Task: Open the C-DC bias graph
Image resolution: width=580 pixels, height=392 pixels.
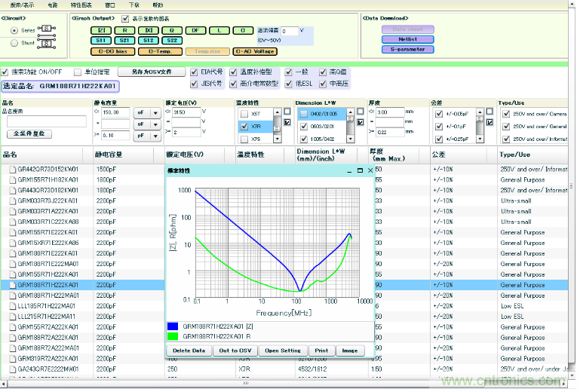Action: pos(112,52)
